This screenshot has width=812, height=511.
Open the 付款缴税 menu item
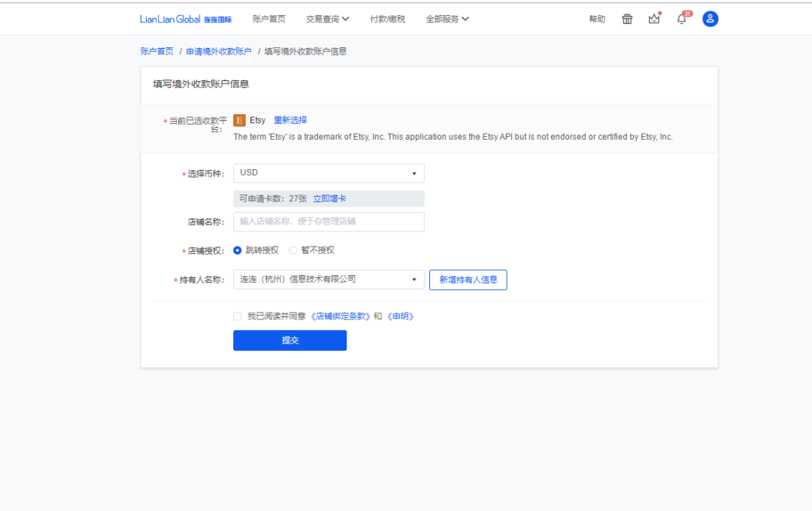[387, 18]
